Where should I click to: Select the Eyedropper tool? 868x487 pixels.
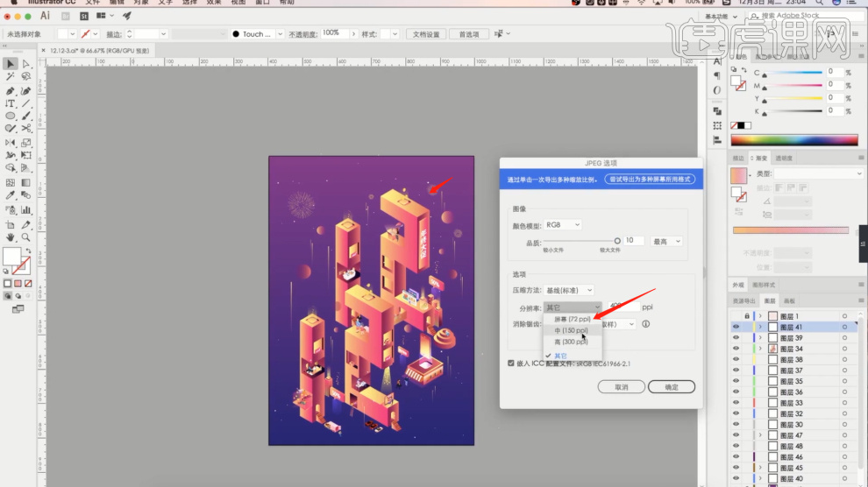pos(10,195)
